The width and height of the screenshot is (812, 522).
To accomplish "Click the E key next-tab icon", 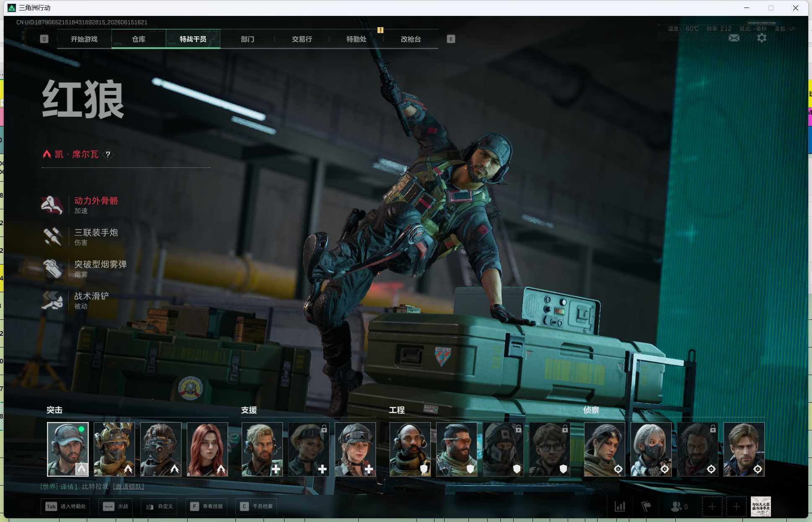I will [x=451, y=39].
